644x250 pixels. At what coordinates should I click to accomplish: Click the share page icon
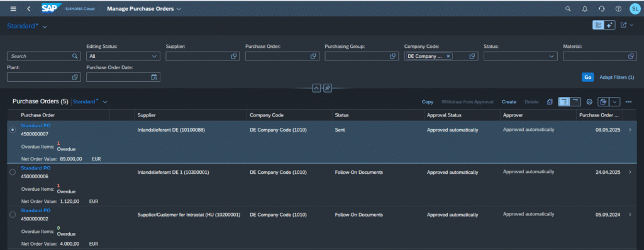click(x=623, y=25)
